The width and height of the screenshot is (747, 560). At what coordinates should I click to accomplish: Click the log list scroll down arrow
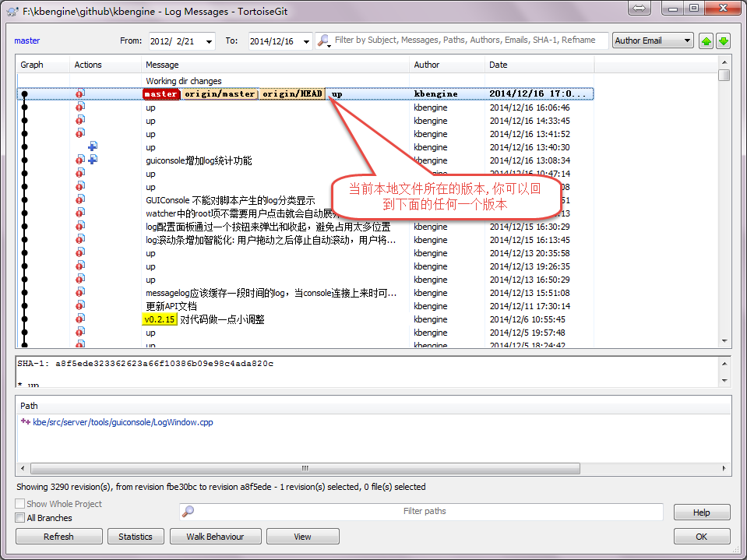(724, 341)
